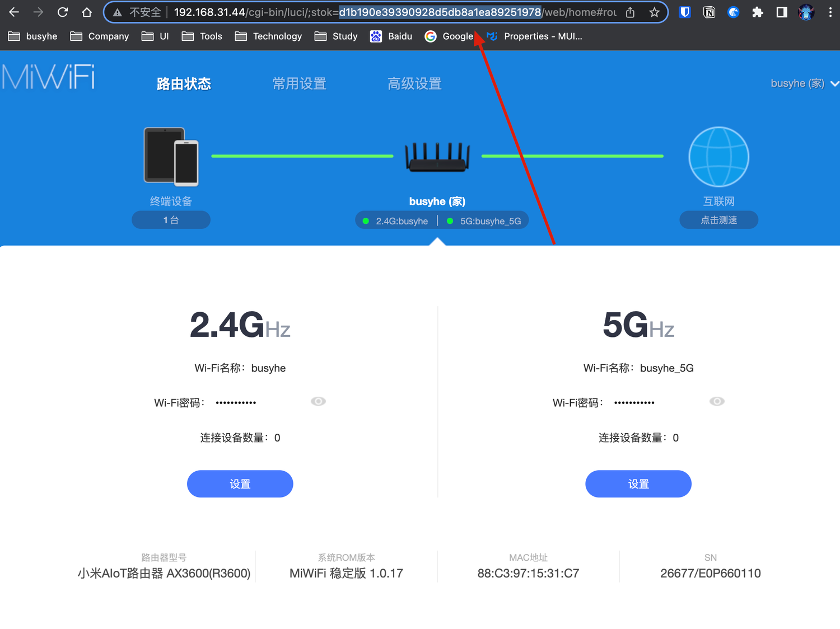Image resolution: width=840 pixels, height=629 pixels.
Task: Click the 终端设备 label
Action: [x=171, y=201]
